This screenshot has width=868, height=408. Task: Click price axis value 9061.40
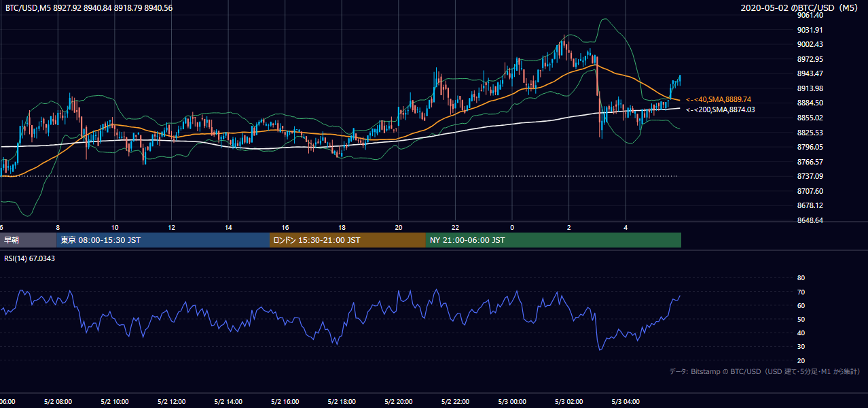tap(810, 15)
